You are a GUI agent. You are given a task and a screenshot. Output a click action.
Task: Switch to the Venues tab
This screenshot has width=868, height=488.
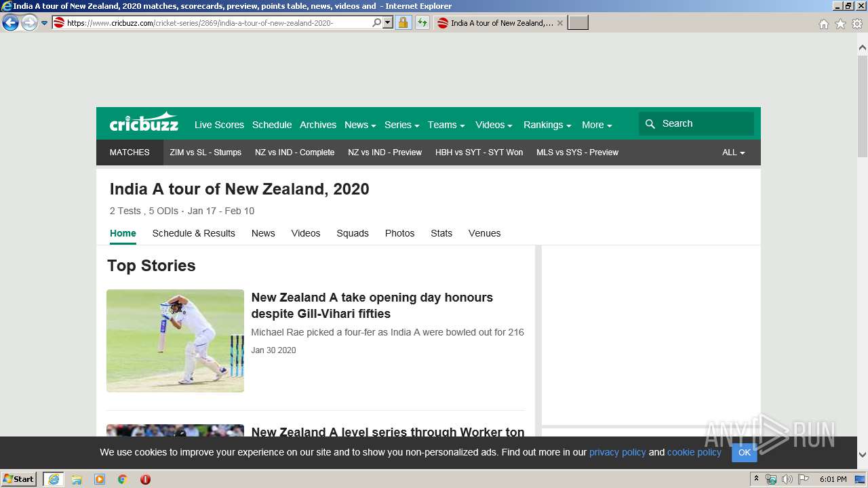pyautogui.click(x=485, y=233)
